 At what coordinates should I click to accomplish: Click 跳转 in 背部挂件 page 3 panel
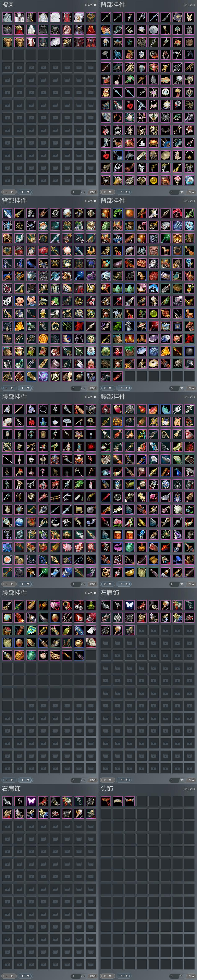coord(191,388)
